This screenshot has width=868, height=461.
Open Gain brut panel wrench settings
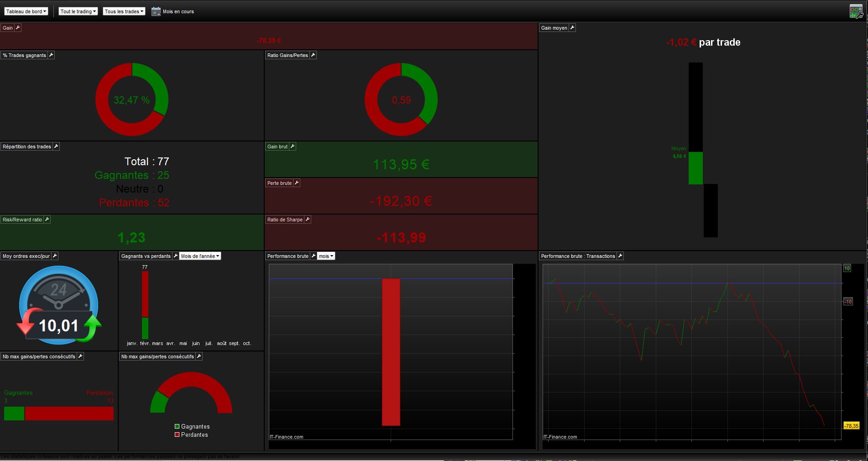tap(293, 147)
